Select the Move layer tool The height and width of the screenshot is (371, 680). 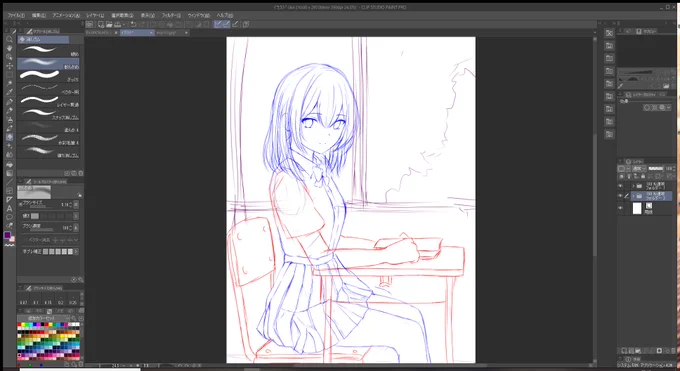point(9,66)
